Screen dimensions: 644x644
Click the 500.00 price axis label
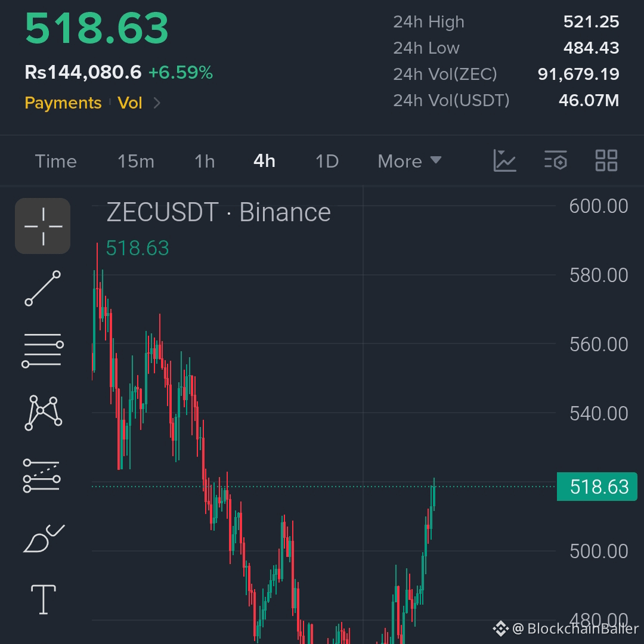point(599,551)
